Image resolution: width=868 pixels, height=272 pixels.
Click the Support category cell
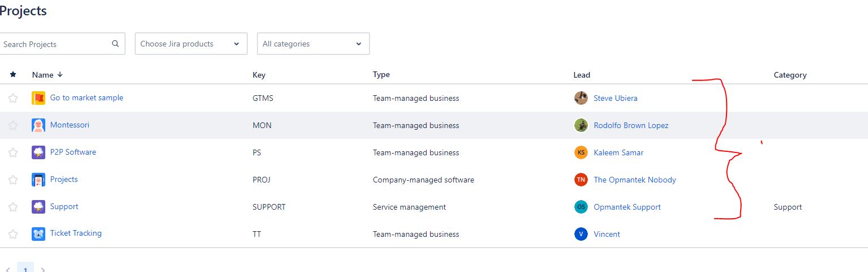tap(788, 207)
